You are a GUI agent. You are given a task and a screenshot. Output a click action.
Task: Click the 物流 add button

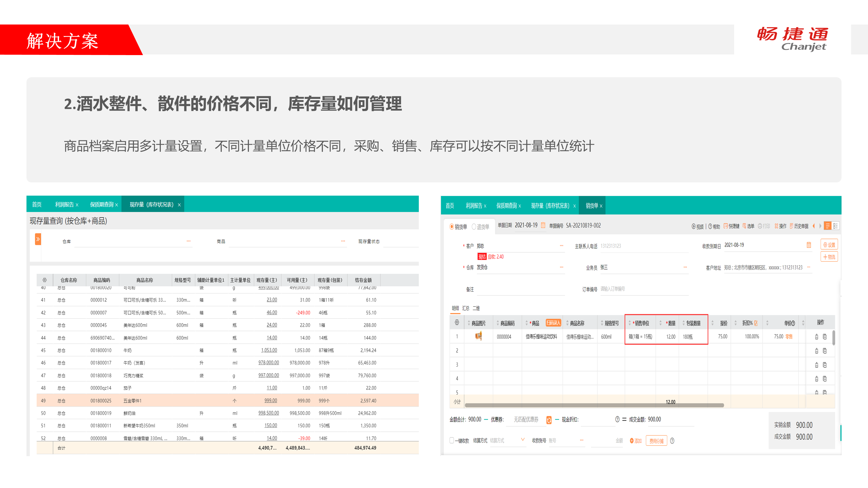click(x=829, y=257)
